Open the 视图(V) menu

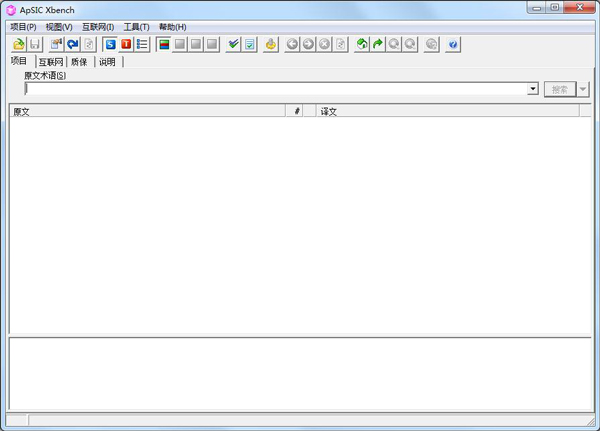[59, 27]
